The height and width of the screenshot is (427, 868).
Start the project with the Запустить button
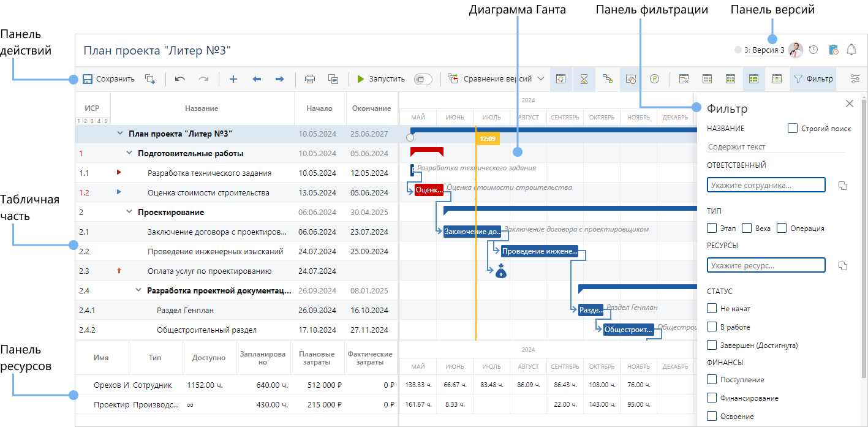click(x=380, y=79)
